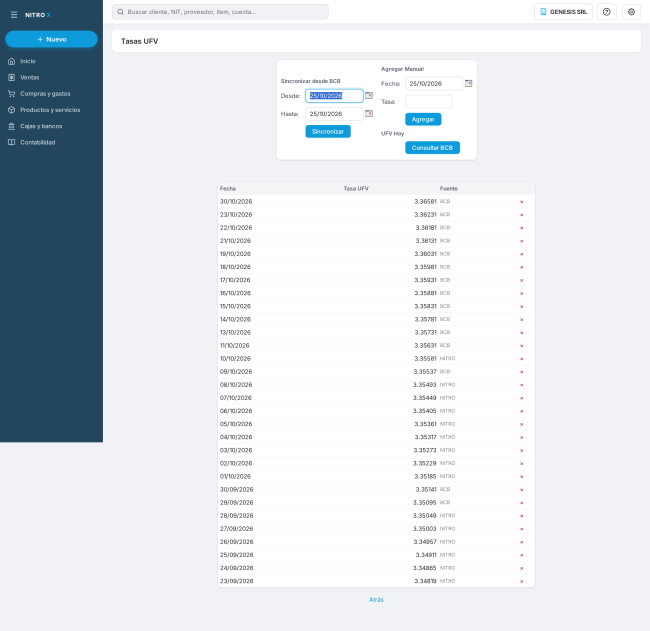Delete the 30/10/2026 rate row
This screenshot has width=650, height=631.
[x=521, y=202]
